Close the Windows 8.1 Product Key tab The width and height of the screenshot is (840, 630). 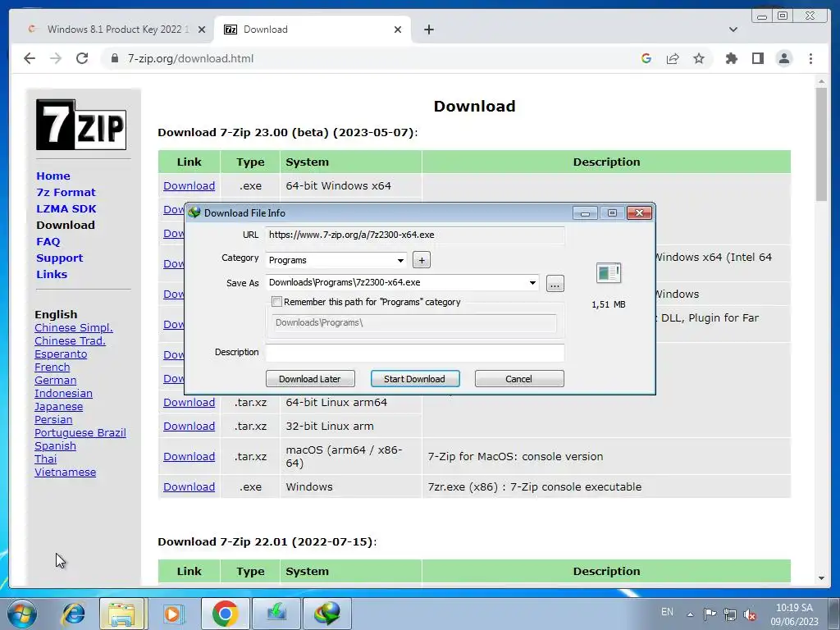click(x=202, y=30)
